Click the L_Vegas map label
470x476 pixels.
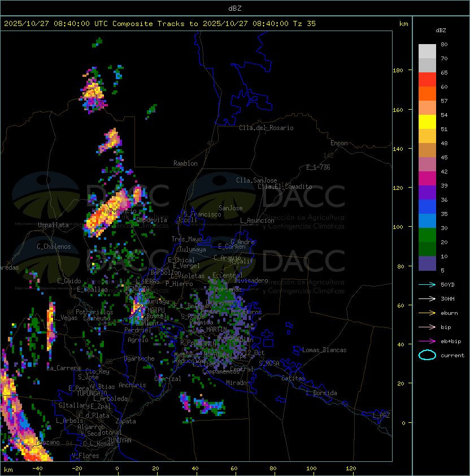[66, 318]
